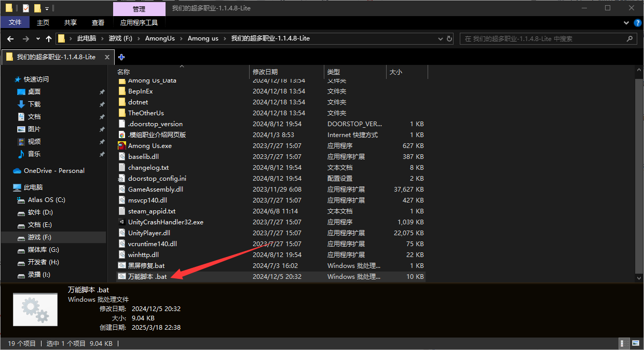The width and height of the screenshot is (644, 350).
Task: Select the changelog.txt file icon
Action: [x=122, y=167]
